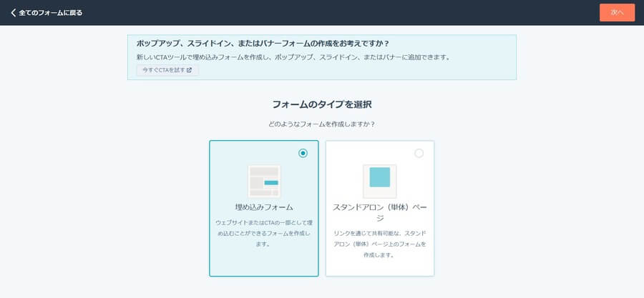Click the back chevron arrow icon
Screen dimensions: 644x298
coord(13,13)
